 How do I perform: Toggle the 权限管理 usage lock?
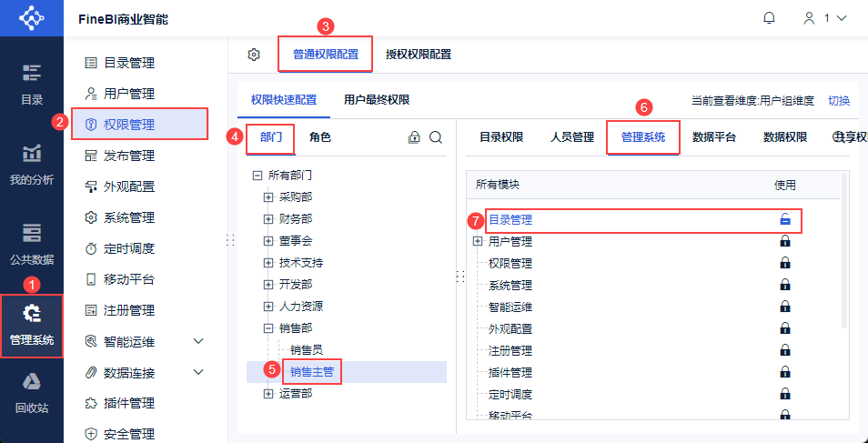(x=784, y=263)
